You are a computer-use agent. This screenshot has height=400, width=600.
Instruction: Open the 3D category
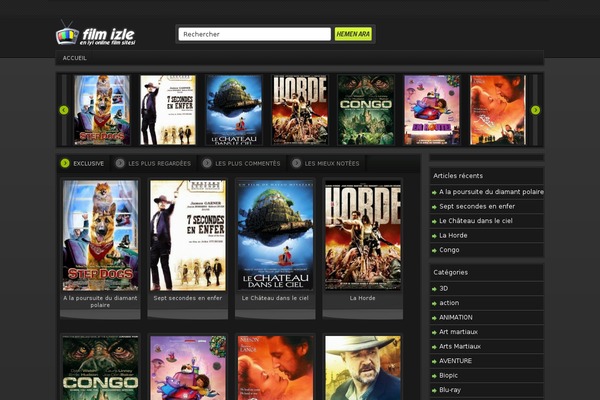[443, 288]
